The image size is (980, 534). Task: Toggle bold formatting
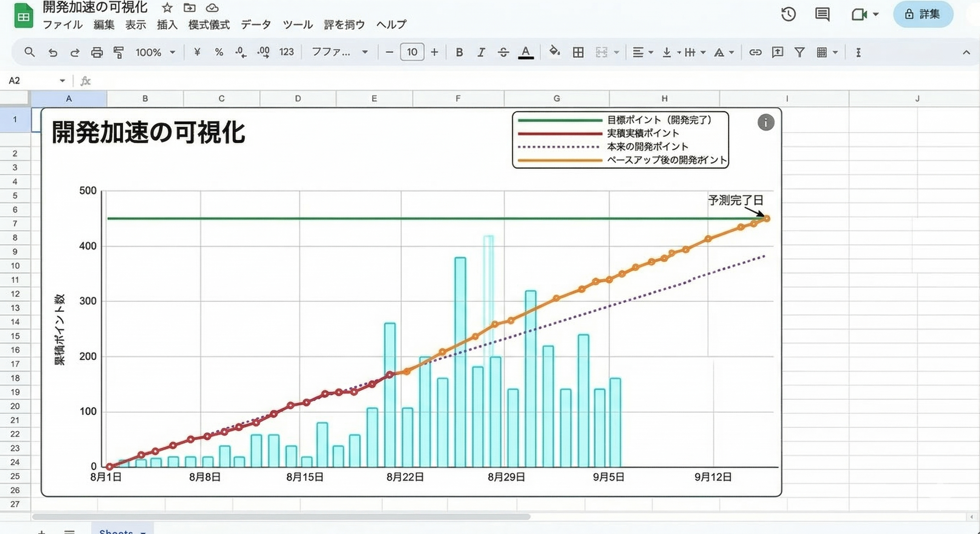click(459, 52)
